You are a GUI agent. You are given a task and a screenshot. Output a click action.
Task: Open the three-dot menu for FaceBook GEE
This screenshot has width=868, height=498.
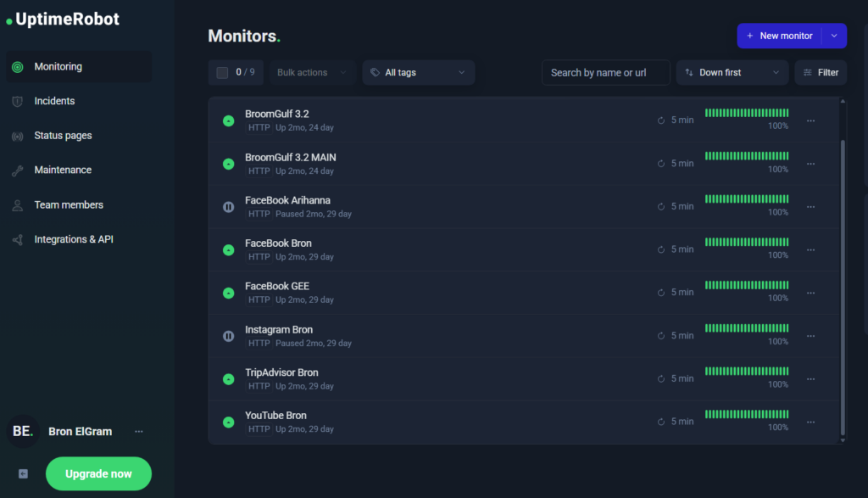click(x=810, y=293)
